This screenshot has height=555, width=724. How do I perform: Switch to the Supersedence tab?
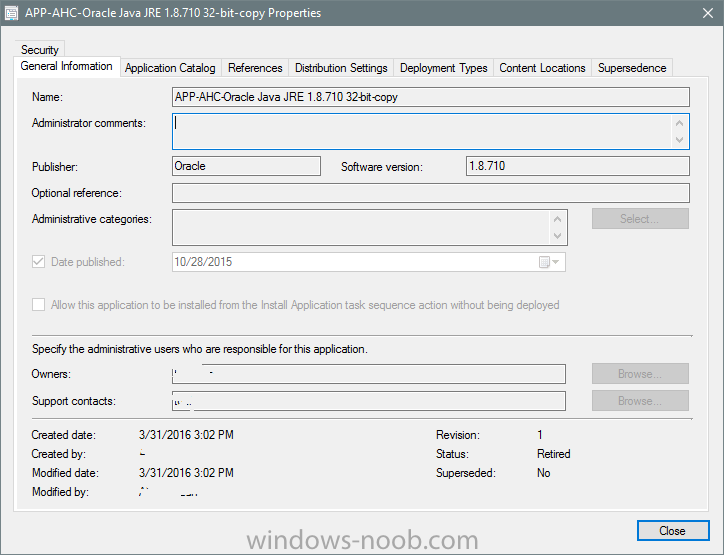(x=632, y=68)
